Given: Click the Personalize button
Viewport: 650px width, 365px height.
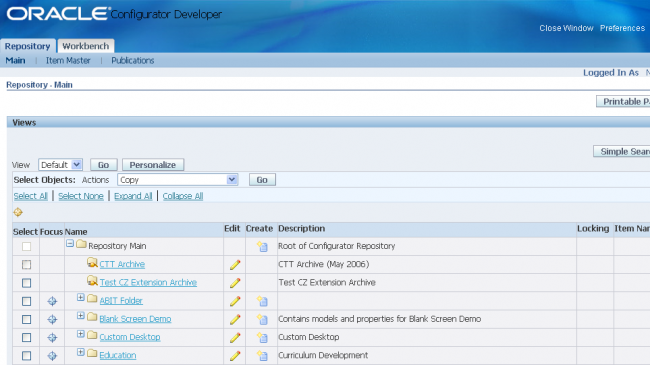Looking at the screenshot, I should (x=153, y=165).
